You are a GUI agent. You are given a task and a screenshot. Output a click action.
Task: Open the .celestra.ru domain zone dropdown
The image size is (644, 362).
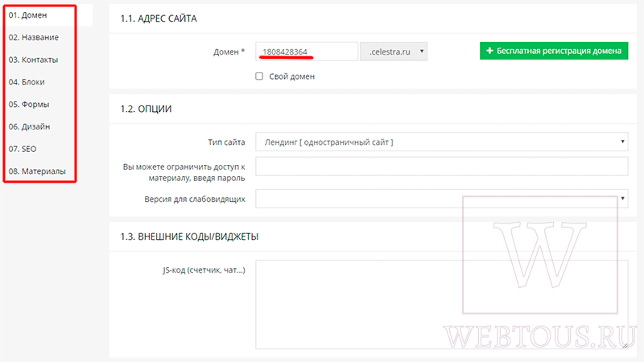pos(394,51)
